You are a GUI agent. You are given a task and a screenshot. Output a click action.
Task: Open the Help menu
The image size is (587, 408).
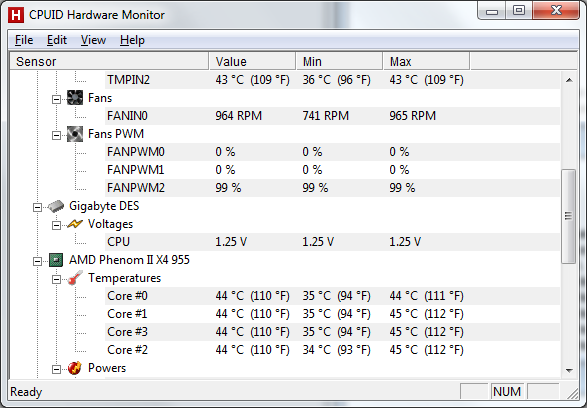click(x=132, y=40)
